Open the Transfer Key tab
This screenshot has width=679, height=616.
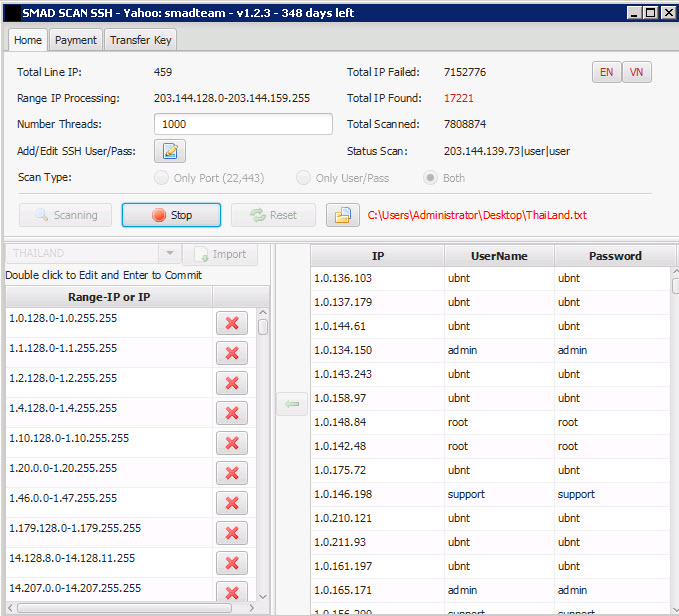[141, 40]
